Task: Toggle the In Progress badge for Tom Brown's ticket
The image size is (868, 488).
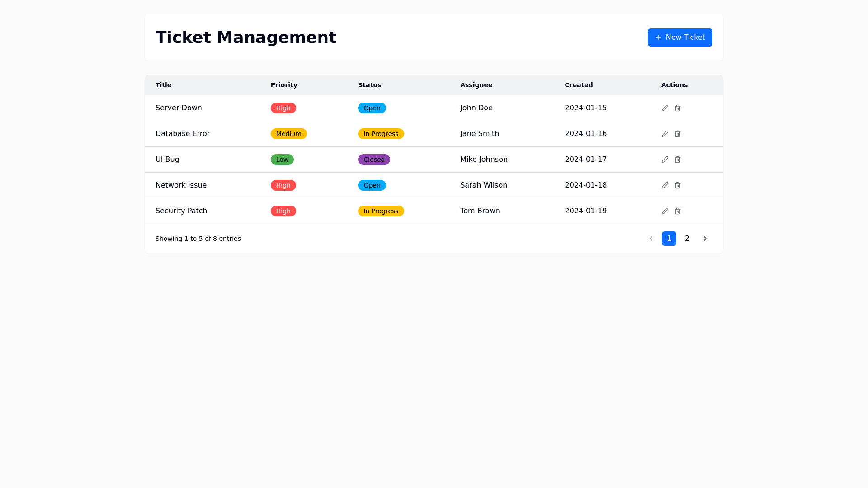Action: (x=381, y=211)
